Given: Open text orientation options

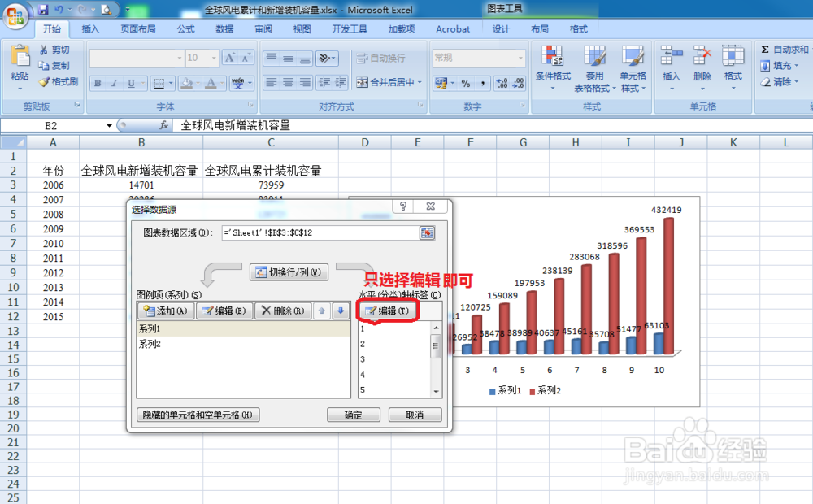Looking at the screenshot, I should (327, 58).
